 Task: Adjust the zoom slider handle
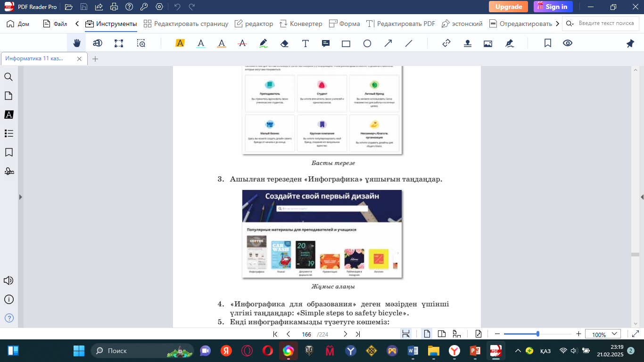click(x=538, y=334)
